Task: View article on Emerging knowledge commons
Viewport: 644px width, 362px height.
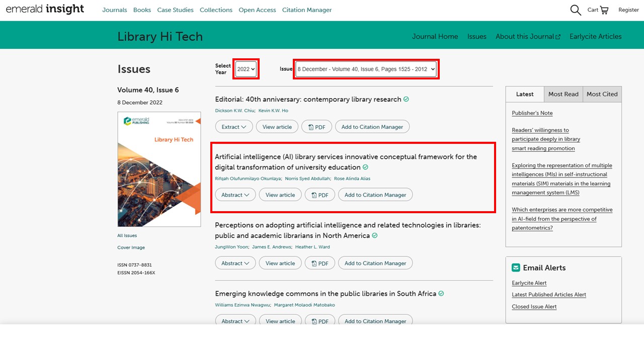Action: point(280,321)
